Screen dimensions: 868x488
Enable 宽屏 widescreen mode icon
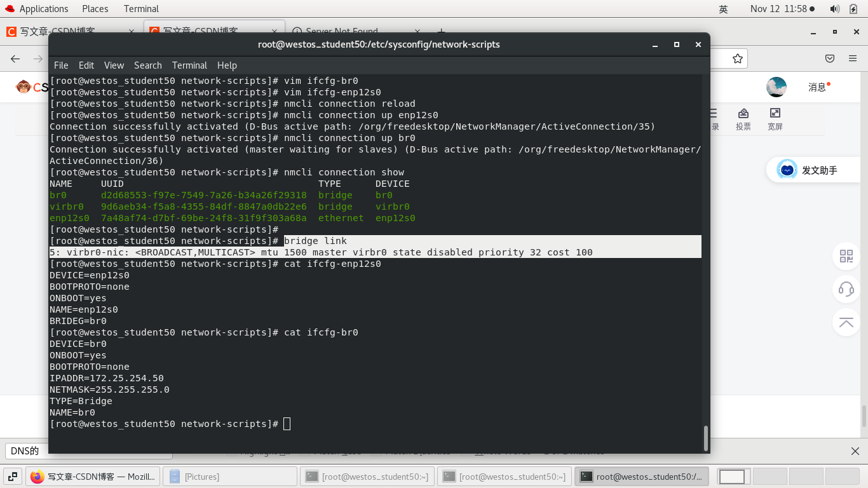[775, 113]
